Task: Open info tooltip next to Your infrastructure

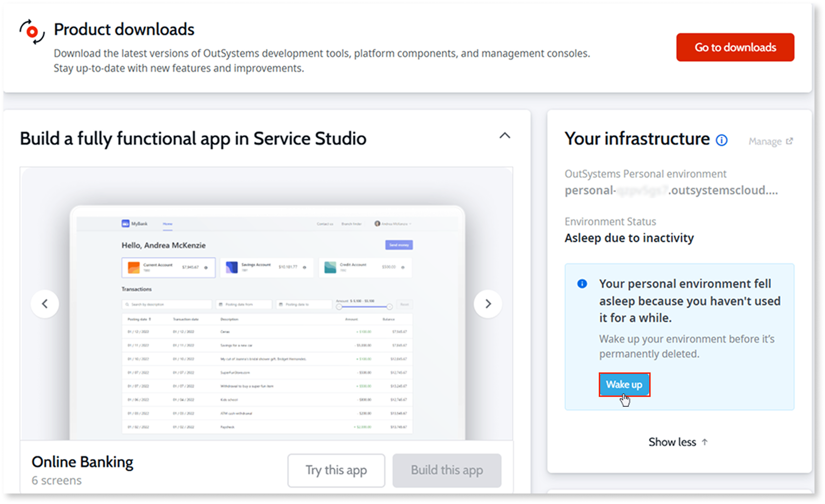Action: (x=722, y=140)
